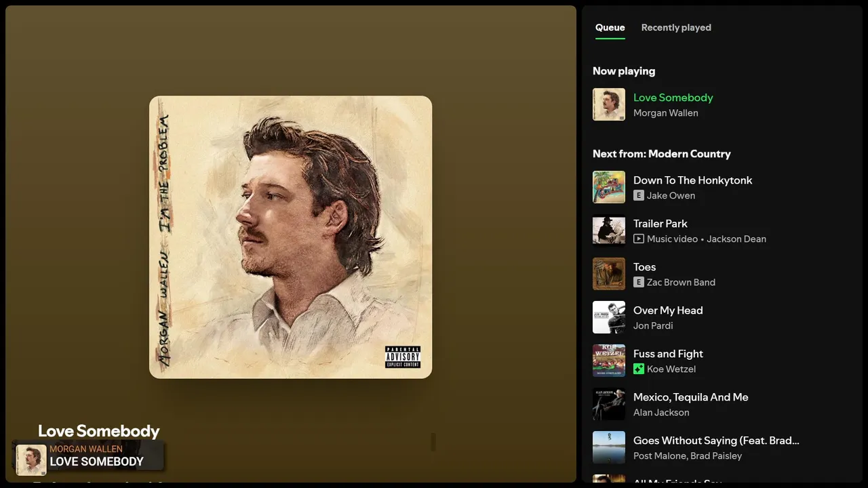
Task: Click the green sparkle icon by Koe Wetzel
Action: click(638, 369)
